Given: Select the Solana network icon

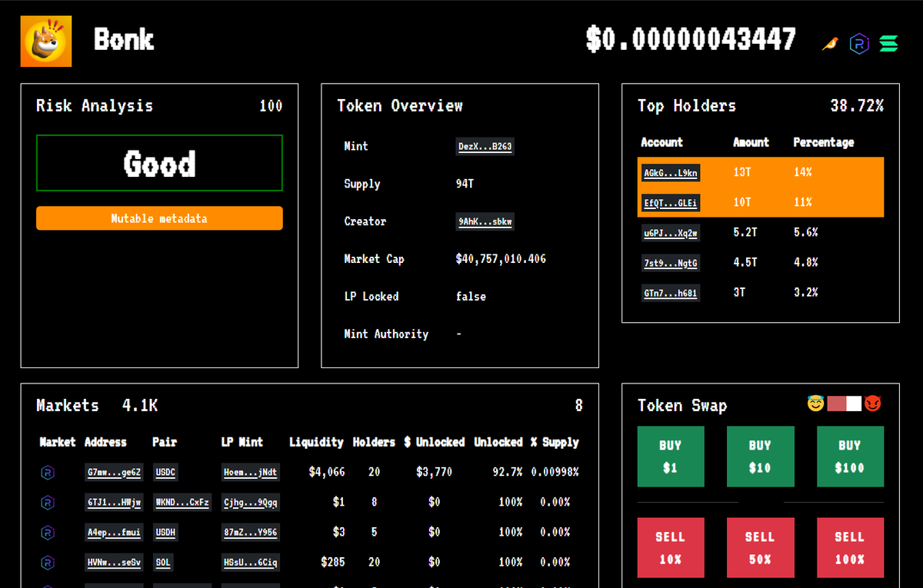Looking at the screenshot, I should coord(888,44).
